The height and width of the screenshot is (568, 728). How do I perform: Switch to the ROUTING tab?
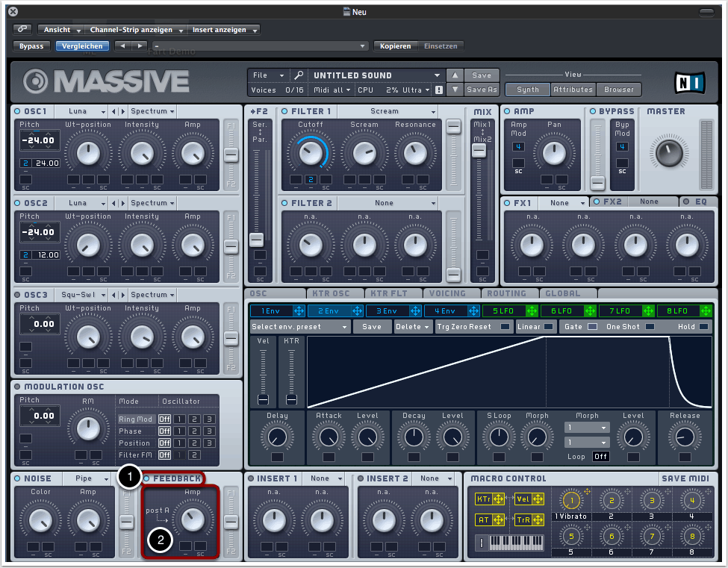(x=506, y=294)
